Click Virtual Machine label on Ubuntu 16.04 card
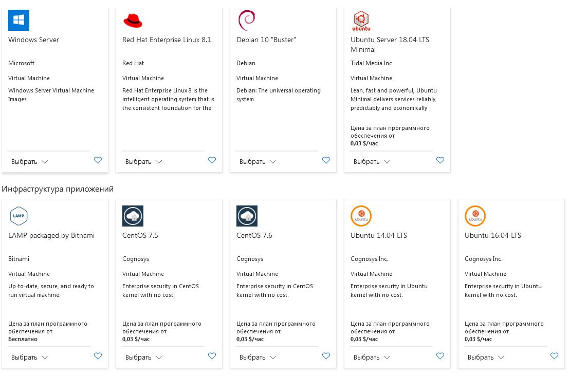 pyautogui.click(x=485, y=274)
